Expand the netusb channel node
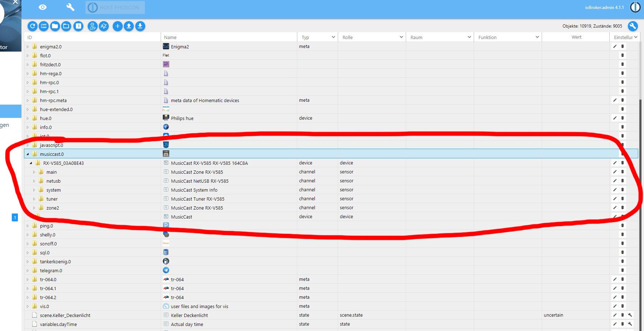The width and height of the screenshot is (644, 331). pos(34,181)
